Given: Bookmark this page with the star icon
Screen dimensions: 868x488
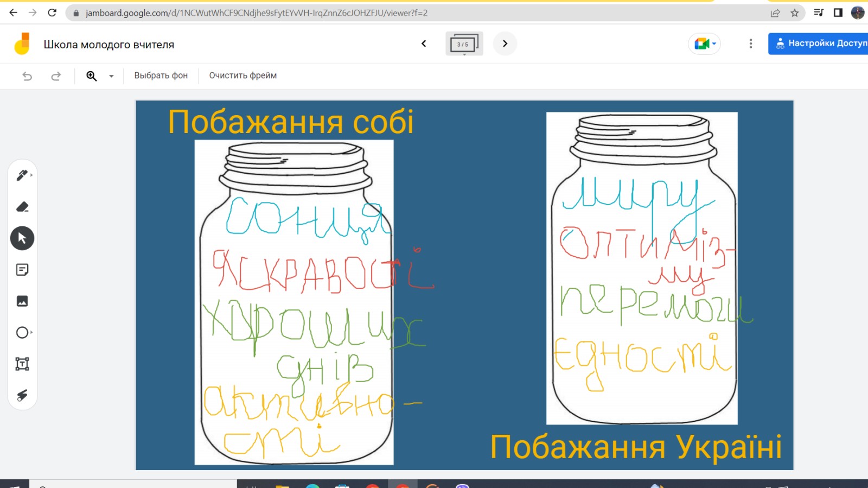Looking at the screenshot, I should coord(795,13).
